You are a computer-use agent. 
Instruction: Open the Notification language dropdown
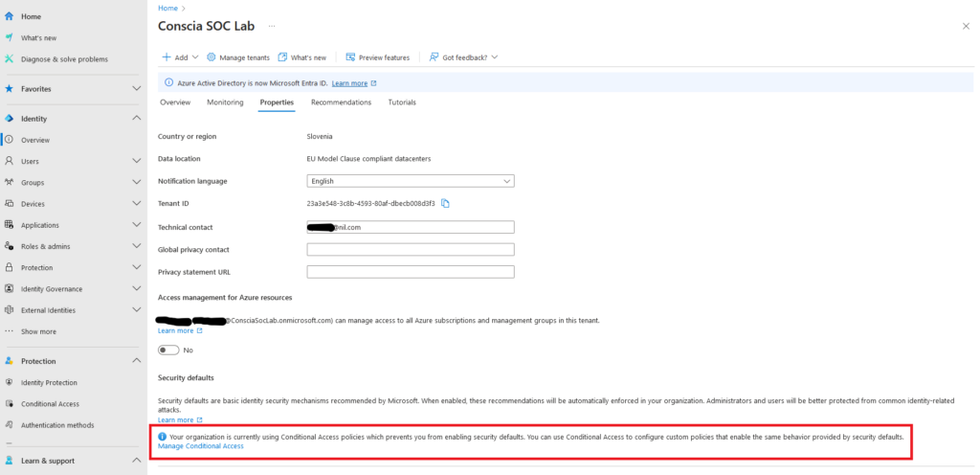point(411,181)
